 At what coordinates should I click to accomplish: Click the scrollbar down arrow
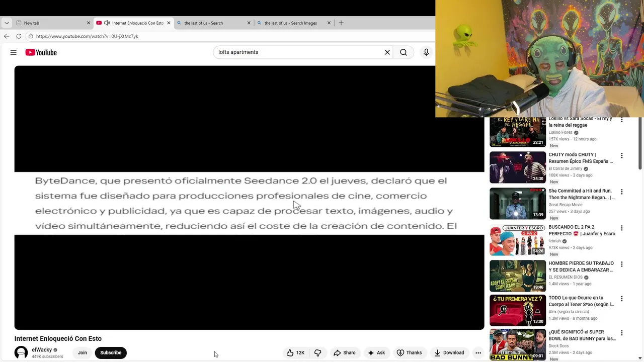pos(640,358)
